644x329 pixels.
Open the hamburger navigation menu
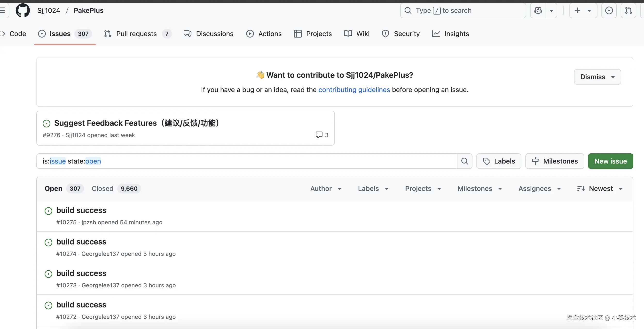[x=3, y=10]
